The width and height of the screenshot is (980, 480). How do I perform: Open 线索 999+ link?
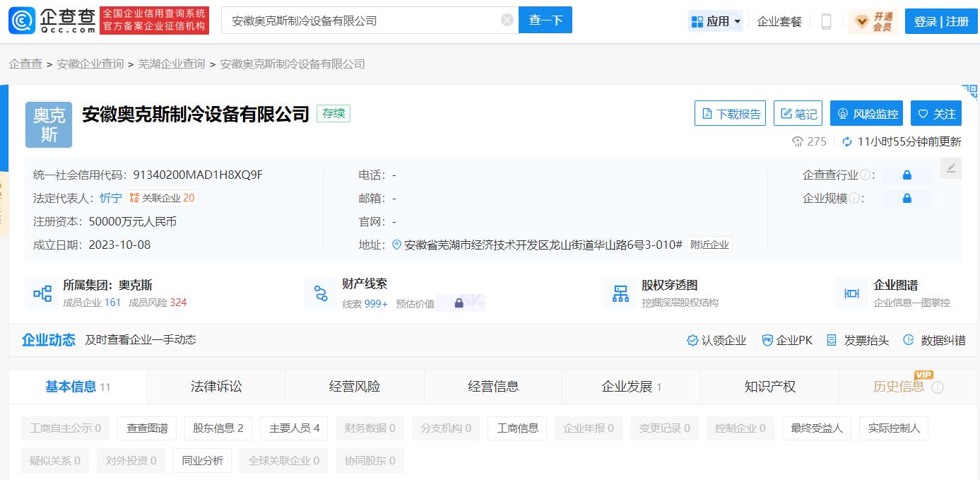click(365, 303)
